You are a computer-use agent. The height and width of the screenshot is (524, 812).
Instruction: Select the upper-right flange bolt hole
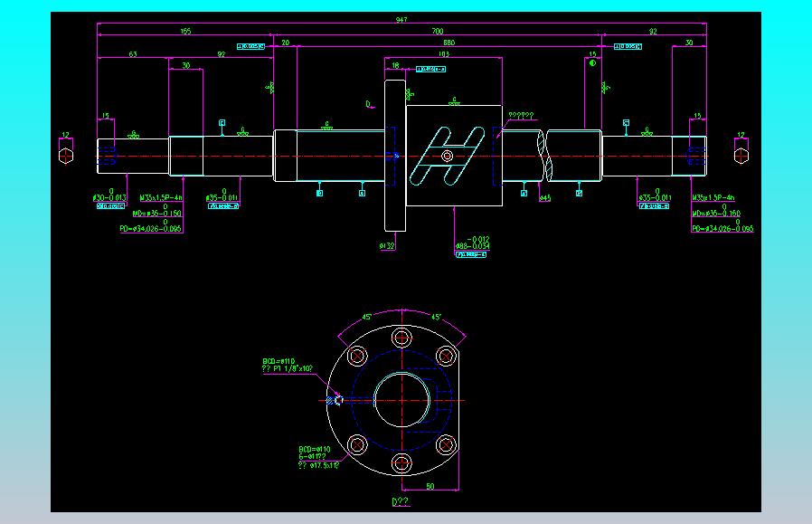click(446, 356)
